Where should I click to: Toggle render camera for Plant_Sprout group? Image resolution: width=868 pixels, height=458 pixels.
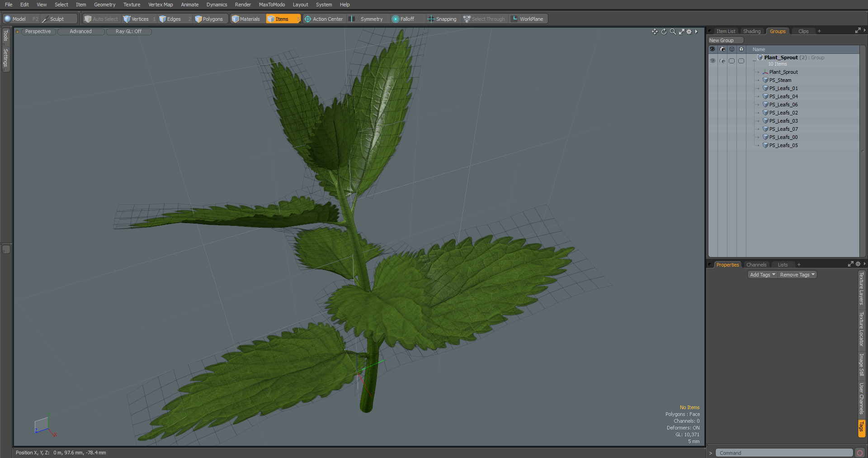tap(722, 61)
